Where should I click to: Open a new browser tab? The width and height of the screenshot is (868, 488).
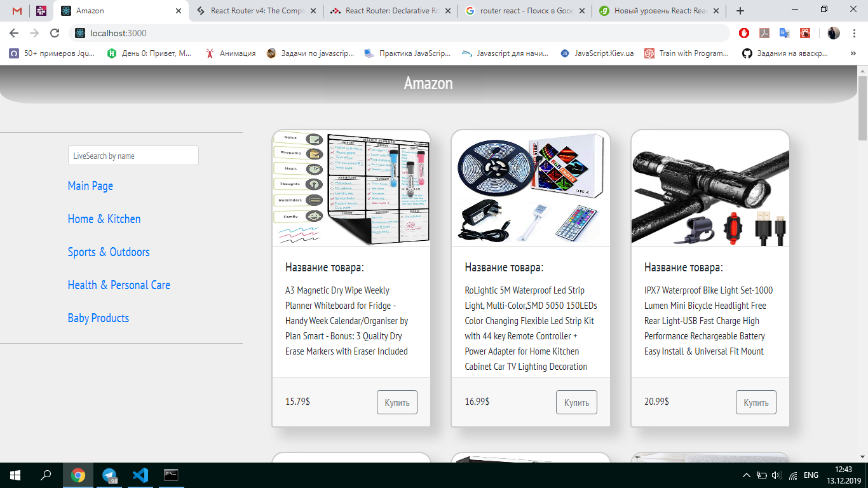point(740,11)
